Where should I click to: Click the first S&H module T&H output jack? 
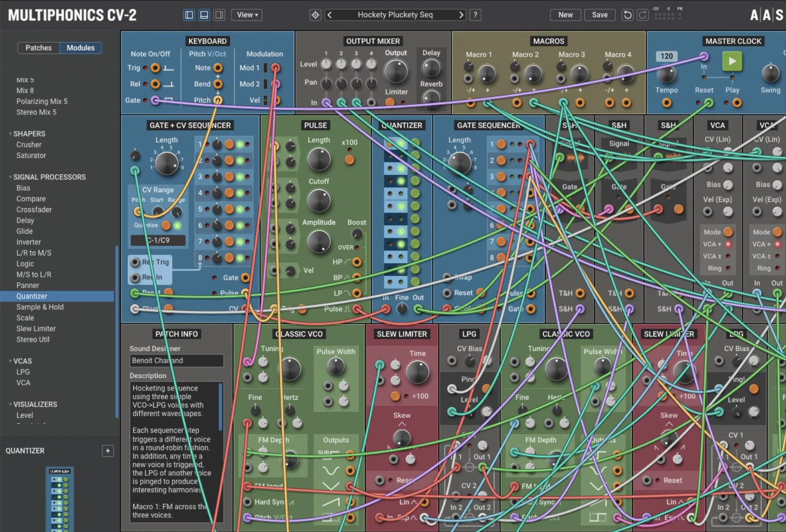click(x=580, y=293)
